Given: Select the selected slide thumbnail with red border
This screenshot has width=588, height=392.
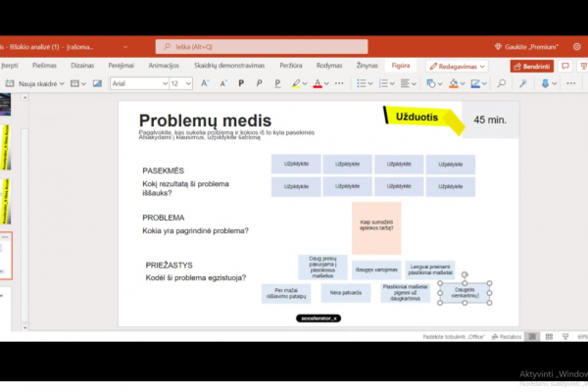Looking at the screenshot, I should pos(6,256).
